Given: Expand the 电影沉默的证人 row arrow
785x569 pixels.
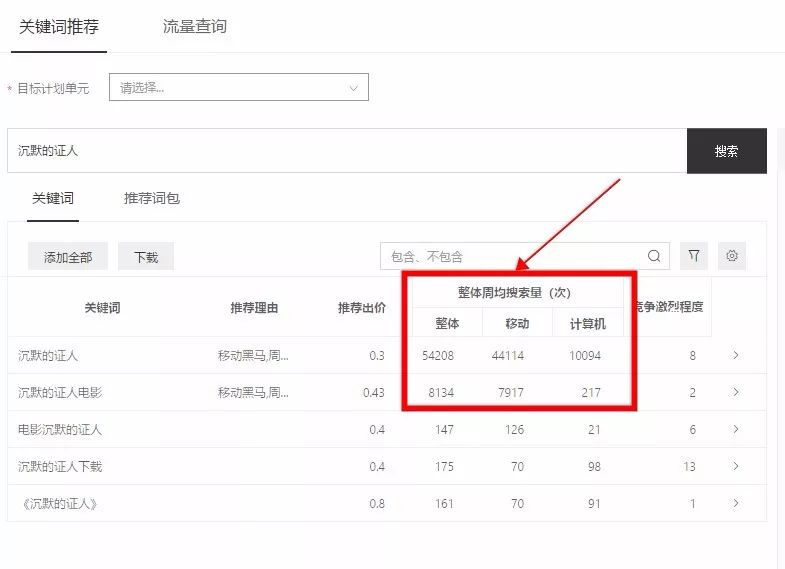Looking at the screenshot, I should click(x=736, y=429).
